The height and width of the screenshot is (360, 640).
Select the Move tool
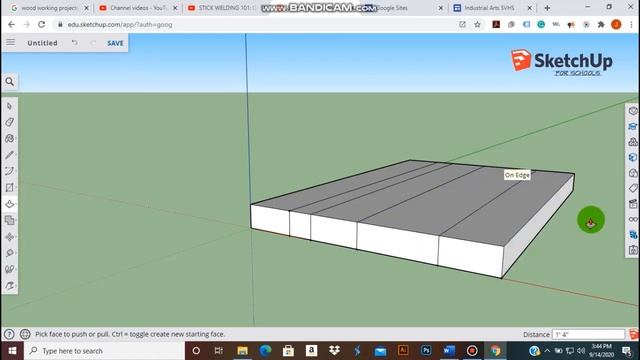click(9, 237)
